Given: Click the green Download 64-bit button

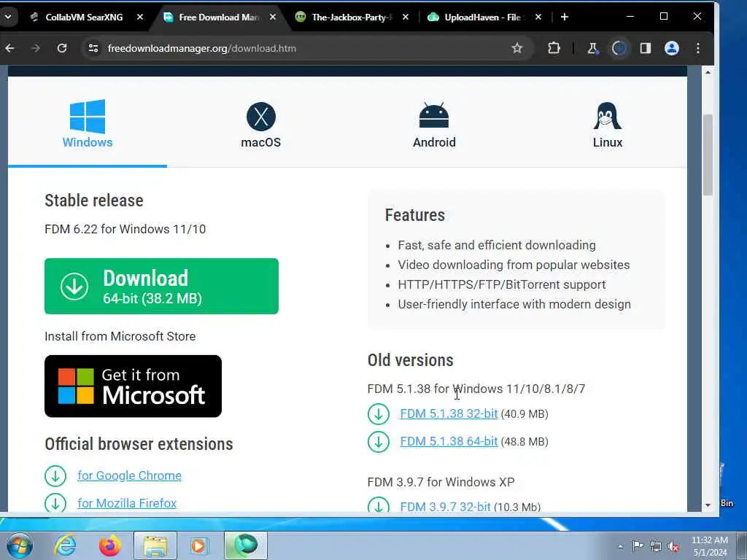Looking at the screenshot, I should point(161,286).
